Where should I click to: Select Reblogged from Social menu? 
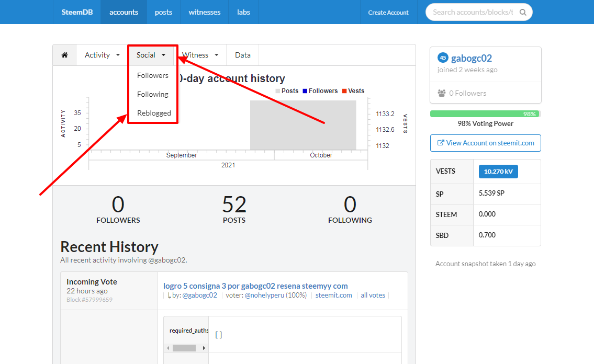(154, 113)
